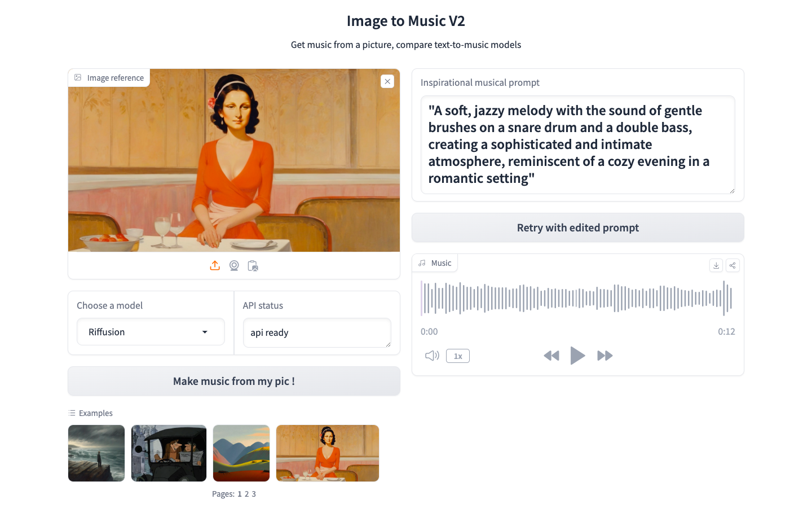This screenshot has width=812, height=508.
Task: Select the webcam capture icon
Action: tap(234, 265)
